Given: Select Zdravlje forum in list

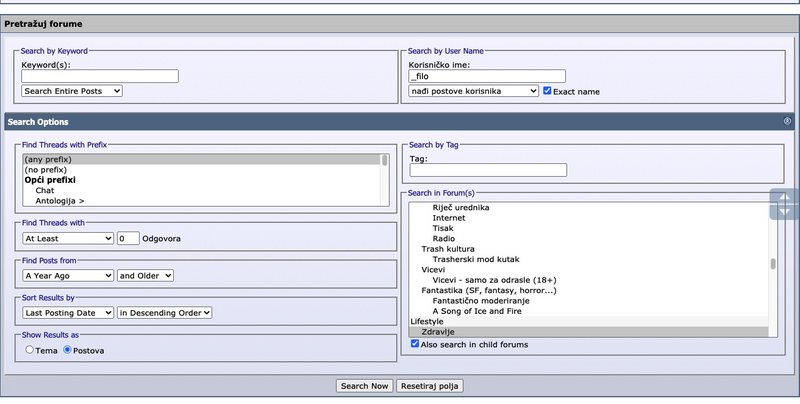Looking at the screenshot, I should (589, 332).
